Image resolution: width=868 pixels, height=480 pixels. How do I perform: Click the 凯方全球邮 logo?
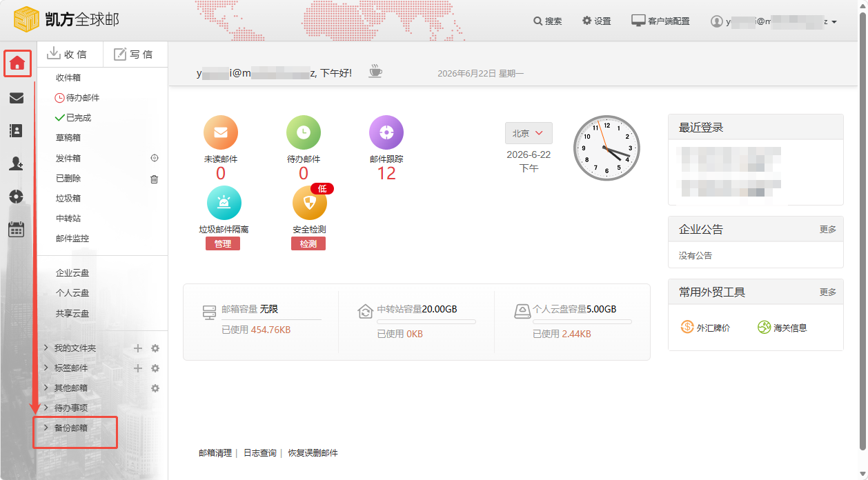point(67,19)
